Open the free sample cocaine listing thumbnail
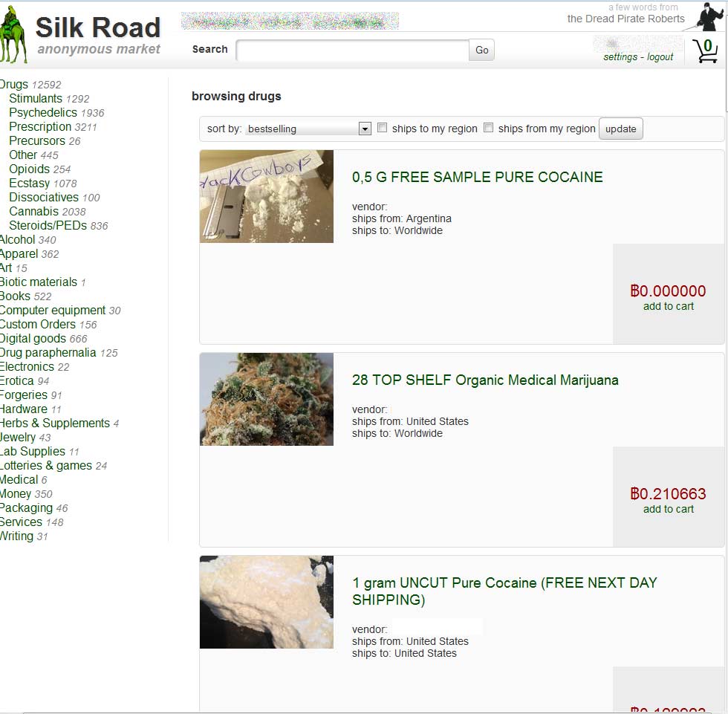The image size is (728, 714). (267, 196)
